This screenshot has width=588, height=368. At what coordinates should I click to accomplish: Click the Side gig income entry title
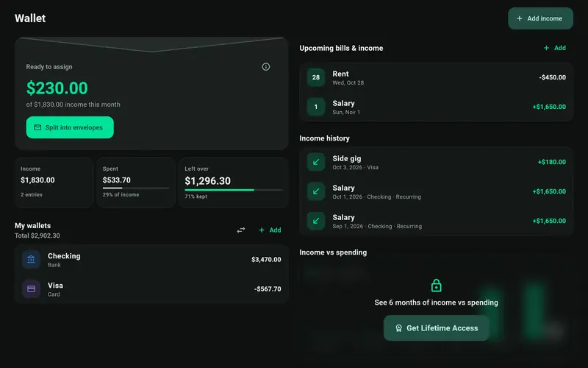346,158
